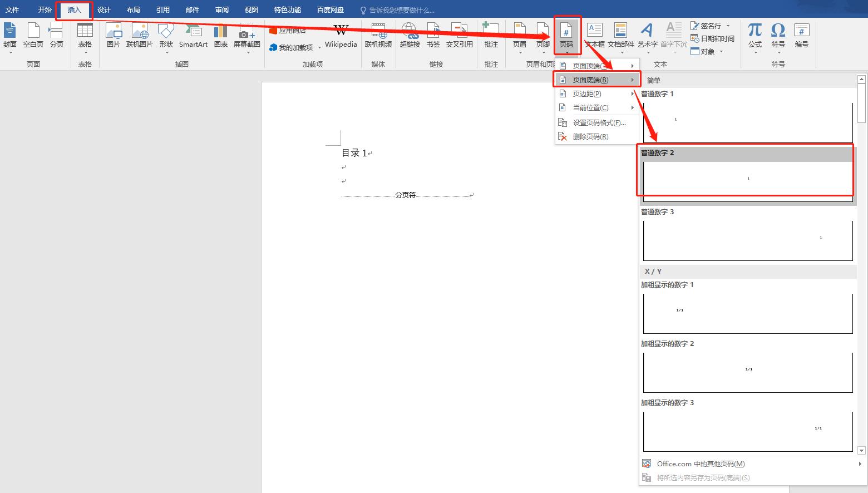This screenshot has height=493, width=868.
Task: Open the footer (页脚) menu
Action: (x=543, y=37)
